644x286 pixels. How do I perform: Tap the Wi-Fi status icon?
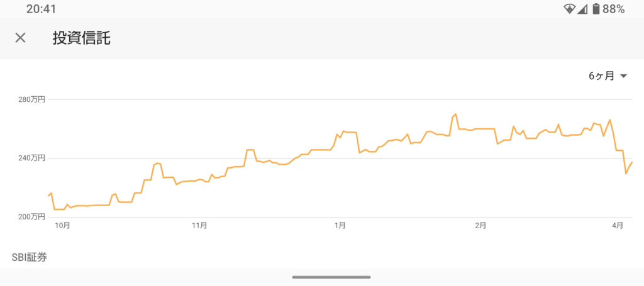coord(570,9)
